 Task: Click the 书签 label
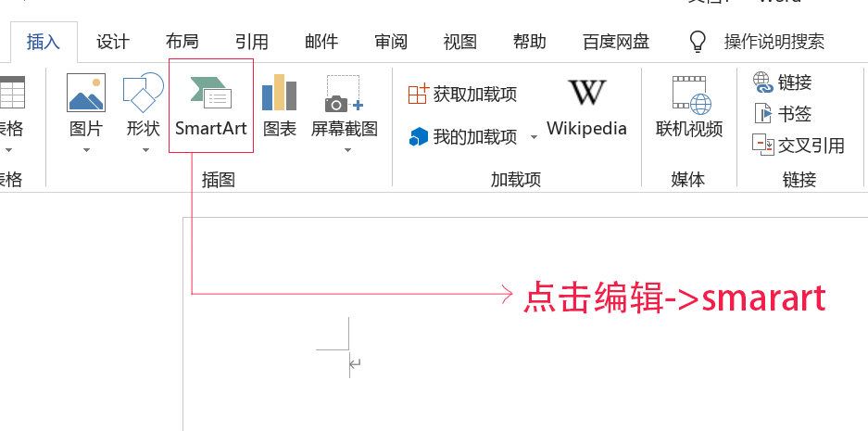[x=795, y=114]
